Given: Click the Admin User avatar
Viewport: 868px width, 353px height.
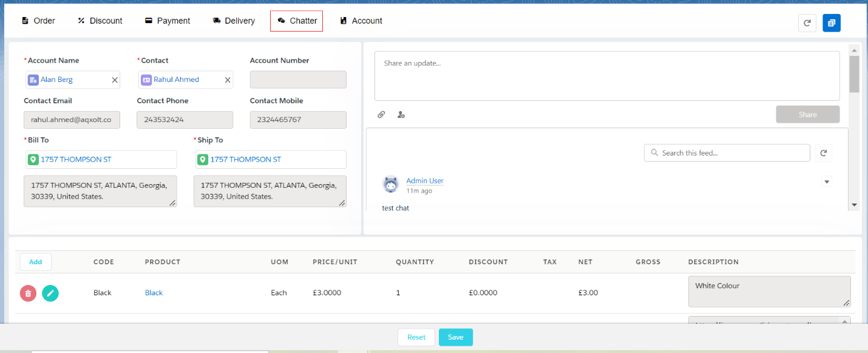Looking at the screenshot, I should pos(391,183).
